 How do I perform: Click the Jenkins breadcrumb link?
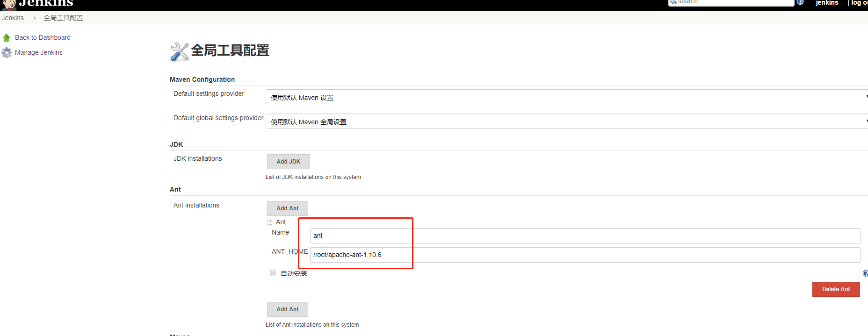[13, 18]
